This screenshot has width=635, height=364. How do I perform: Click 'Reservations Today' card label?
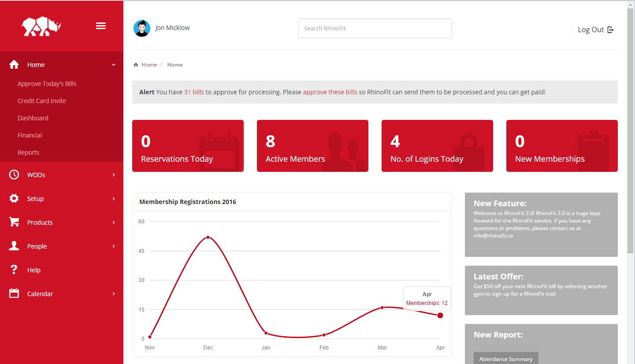[x=177, y=159]
